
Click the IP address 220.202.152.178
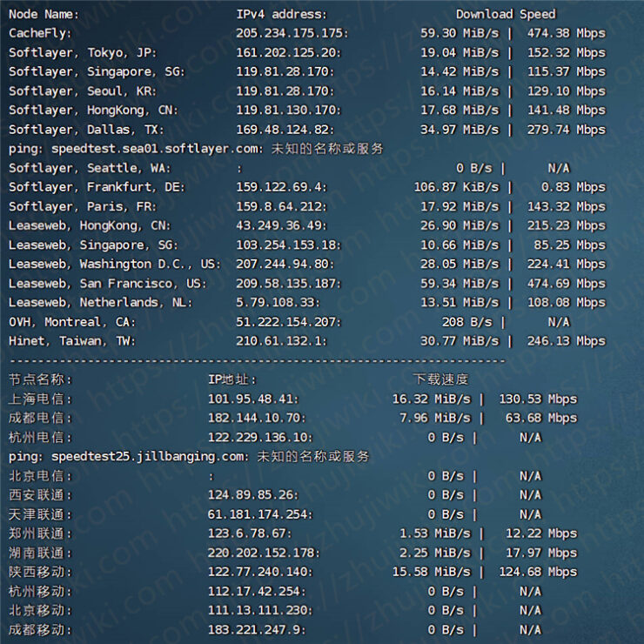(x=264, y=553)
